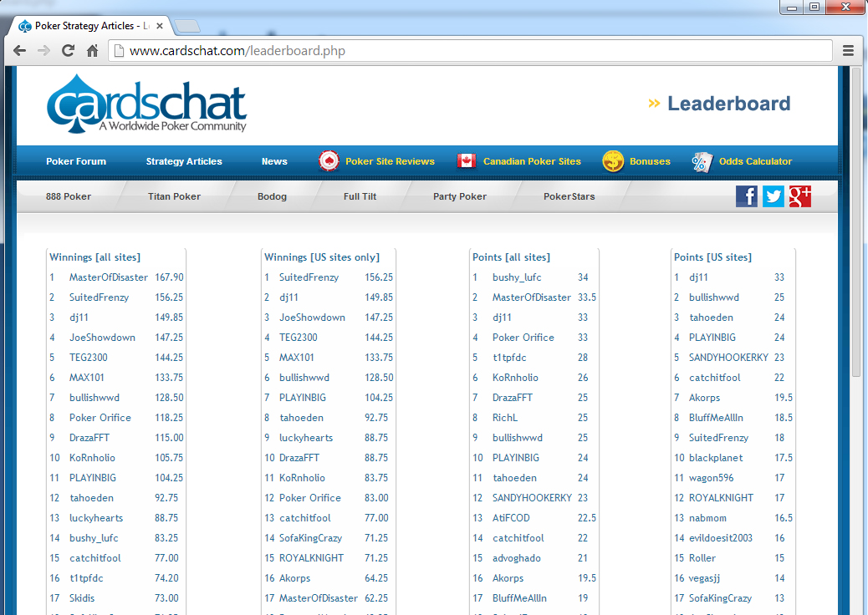
Task: Click the percent cards odds icon
Action: pos(702,161)
